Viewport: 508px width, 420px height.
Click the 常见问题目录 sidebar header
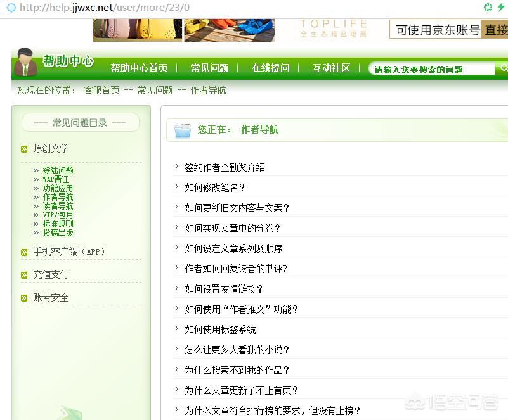pyautogui.click(x=80, y=123)
